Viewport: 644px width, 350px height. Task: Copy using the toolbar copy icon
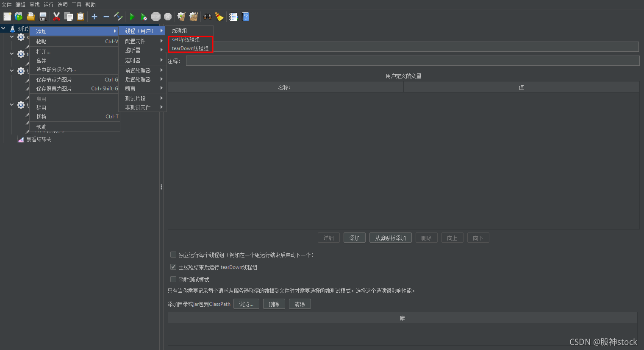tap(69, 17)
